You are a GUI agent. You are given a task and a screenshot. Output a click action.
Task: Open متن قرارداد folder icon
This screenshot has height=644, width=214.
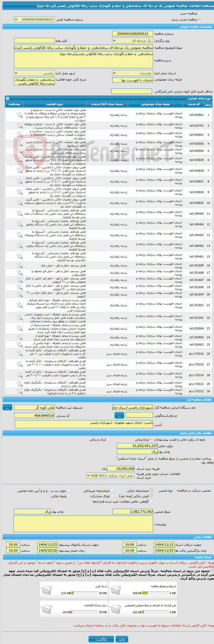point(115,609)
